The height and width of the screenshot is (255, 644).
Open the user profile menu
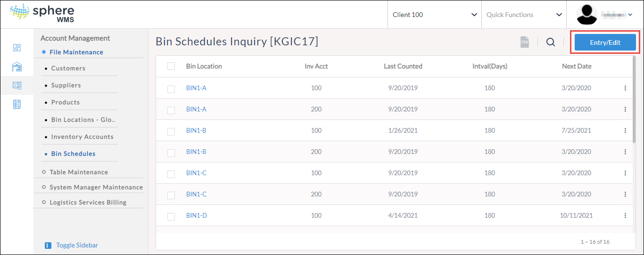pos(604,15)
